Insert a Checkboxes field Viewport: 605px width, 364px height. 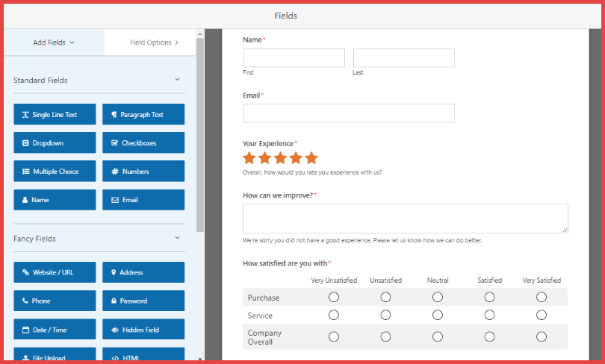pos(143,143)
